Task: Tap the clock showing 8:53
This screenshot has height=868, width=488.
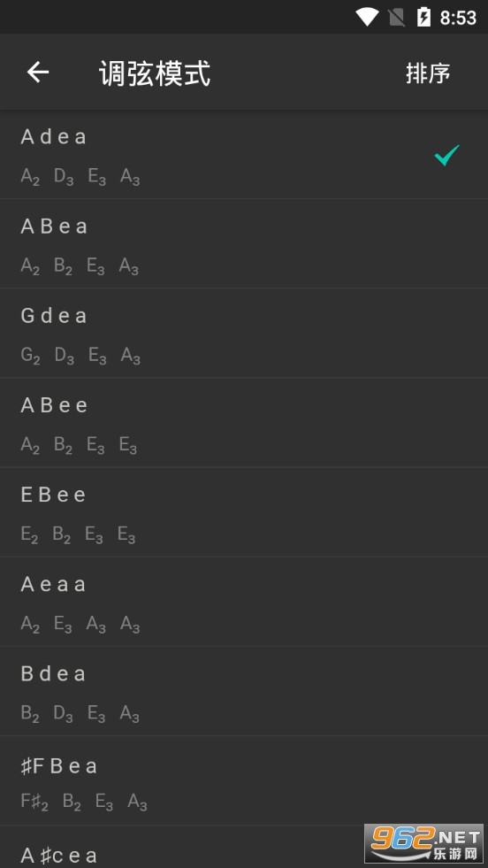Action: coord(458,18)
